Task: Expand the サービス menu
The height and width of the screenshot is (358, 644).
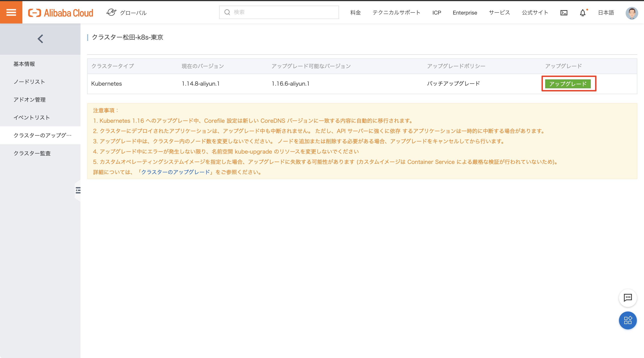Action: pos(499,13)
